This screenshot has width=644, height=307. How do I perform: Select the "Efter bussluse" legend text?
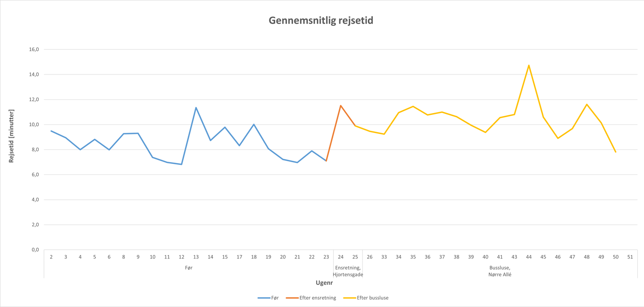pyautogui.click(x=372, y=298)
